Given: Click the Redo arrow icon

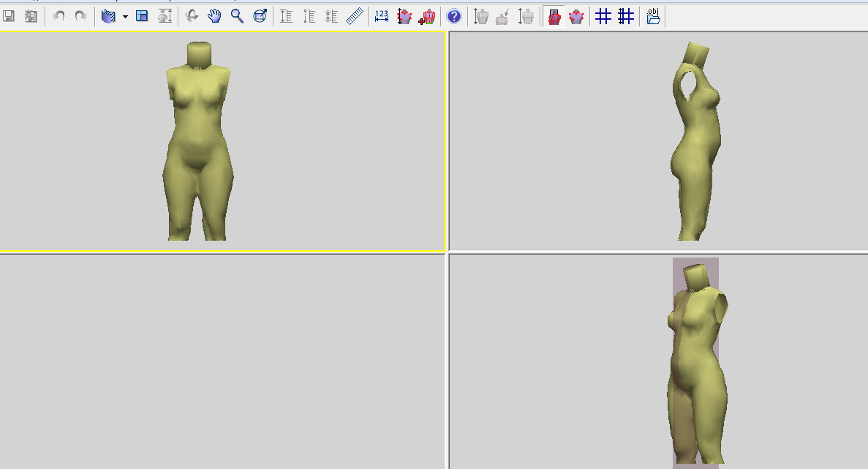Looking at the screenshot, I should [x=80, y=16].
